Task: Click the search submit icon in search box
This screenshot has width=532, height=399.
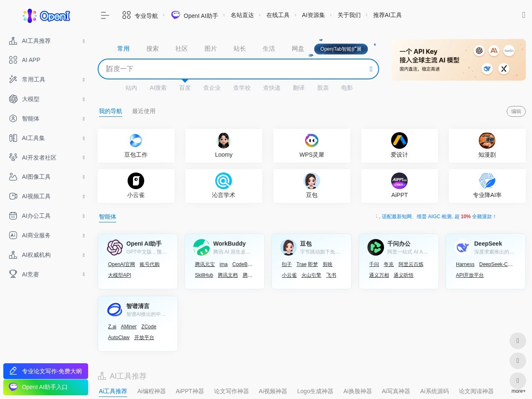Action: click(371, 69)
